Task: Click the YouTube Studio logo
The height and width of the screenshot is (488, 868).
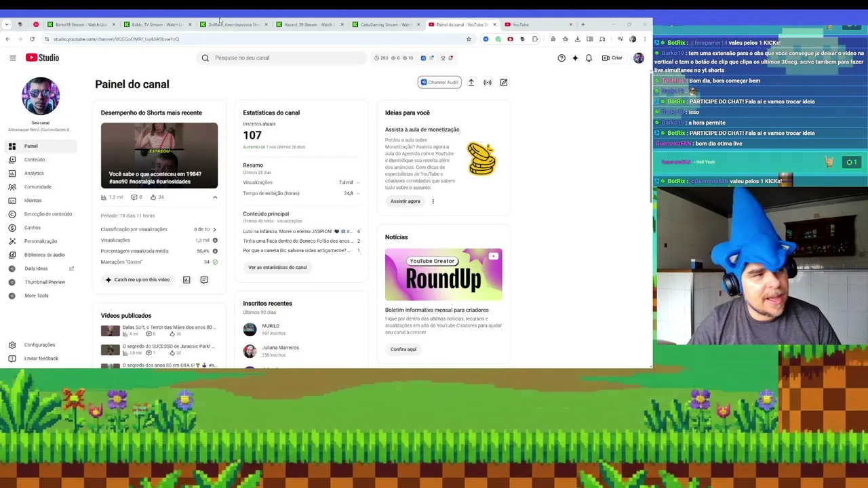Action: (x=43, y=58)
